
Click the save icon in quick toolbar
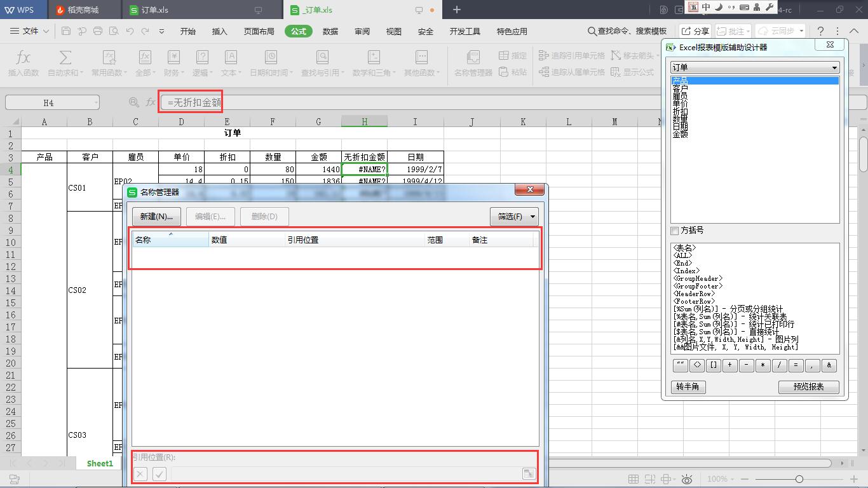click(x=66, y=31)
